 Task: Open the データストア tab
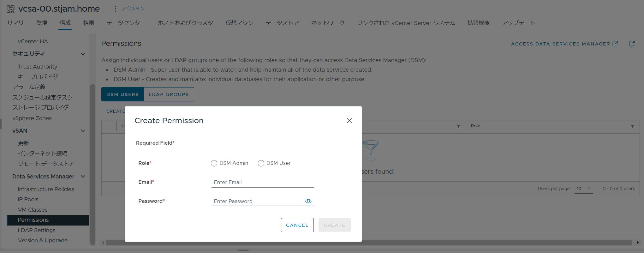point(282,23)
